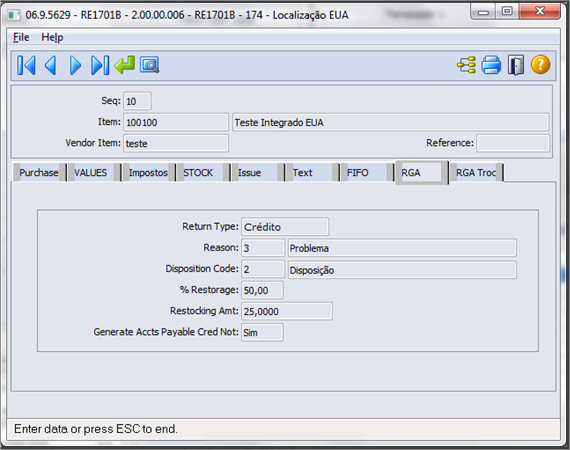Click the 'Return Type:' label
The width and height of the screenshot is (570, 450).
coord(210,226)
